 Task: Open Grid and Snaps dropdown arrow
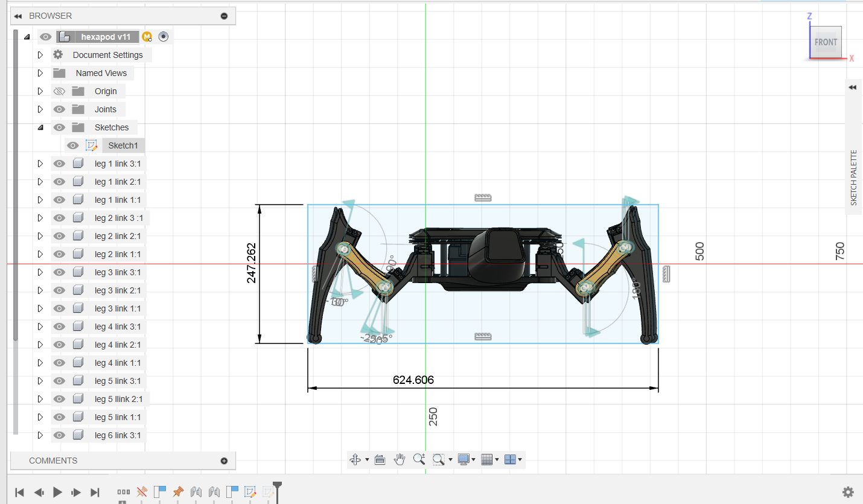pos(497,460)
